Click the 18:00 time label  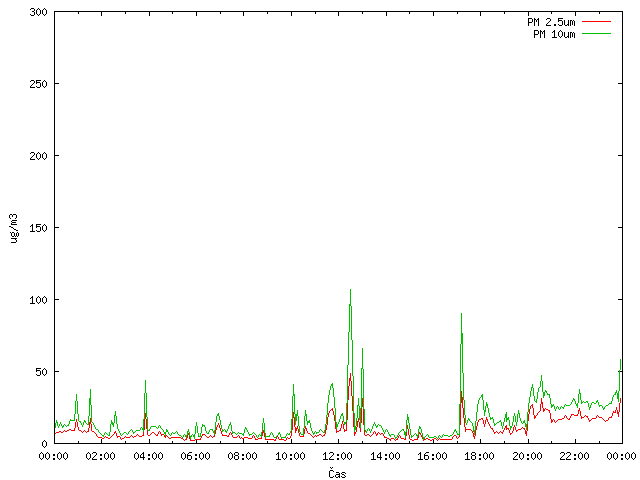pyautogui.click(x=480, y=456)
